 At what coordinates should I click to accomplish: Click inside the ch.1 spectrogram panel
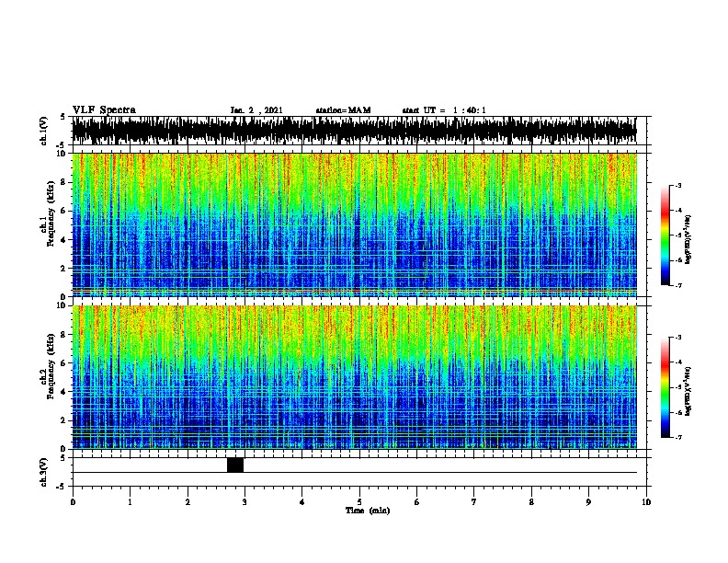[355, 224]
